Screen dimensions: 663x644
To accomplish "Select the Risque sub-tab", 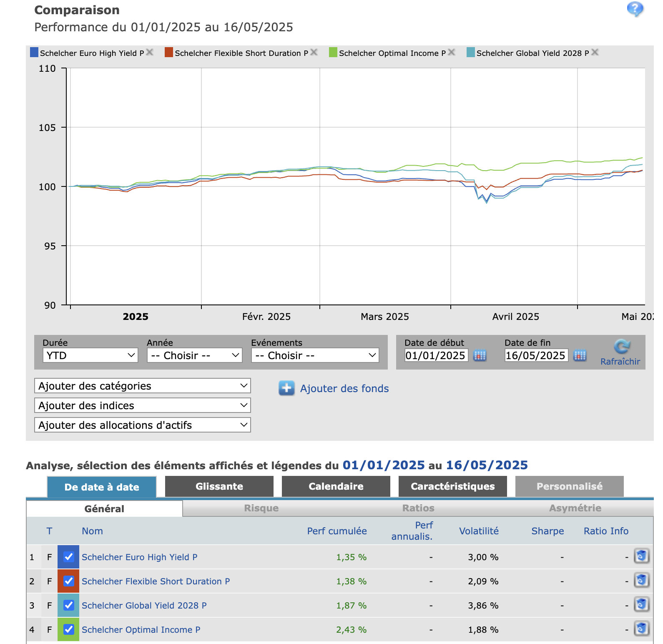I will pyautogui.click(x=261, y=508).
